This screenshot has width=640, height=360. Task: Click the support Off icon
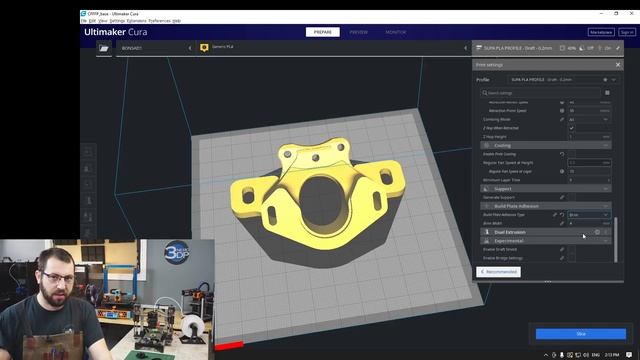582,48
